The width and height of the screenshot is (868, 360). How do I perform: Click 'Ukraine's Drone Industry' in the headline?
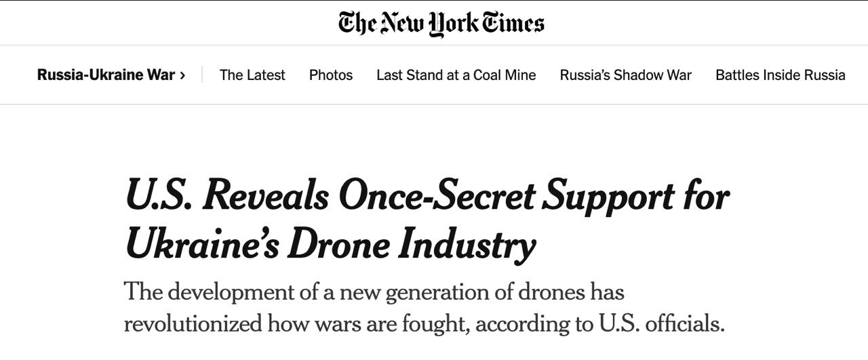pos(330,245)
